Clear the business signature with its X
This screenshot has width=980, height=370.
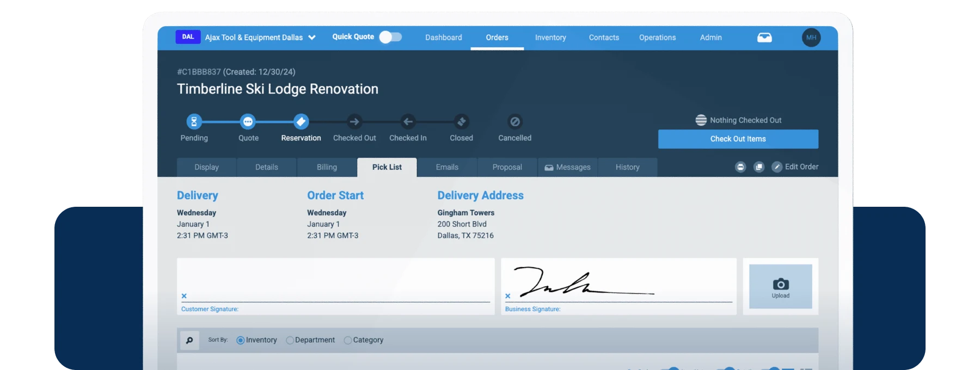click(x=508, y=296)
